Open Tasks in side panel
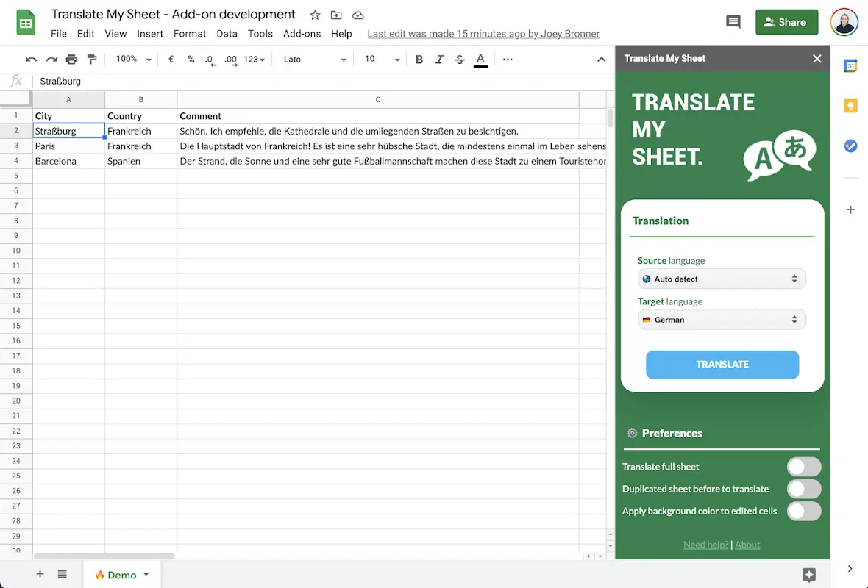 850,146
